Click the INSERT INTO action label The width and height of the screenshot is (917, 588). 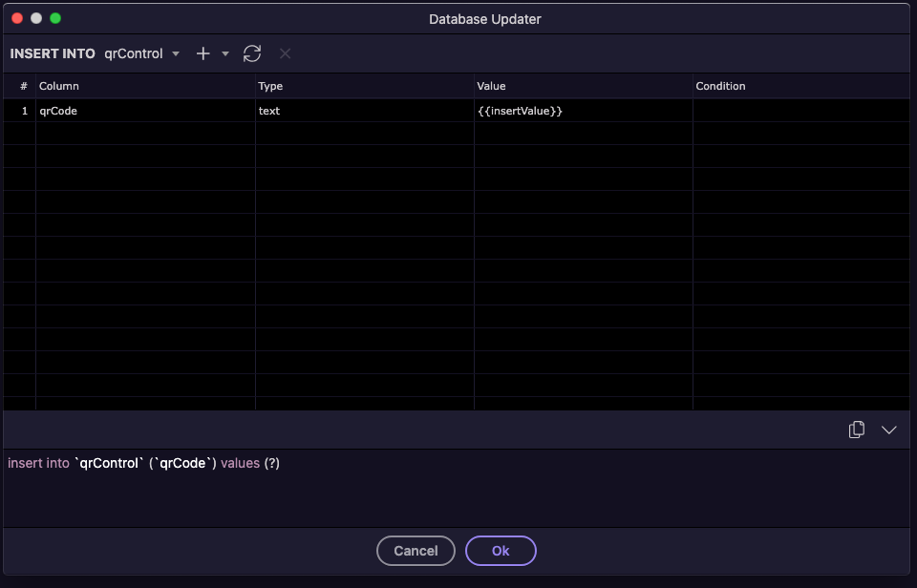pos(53,53)
